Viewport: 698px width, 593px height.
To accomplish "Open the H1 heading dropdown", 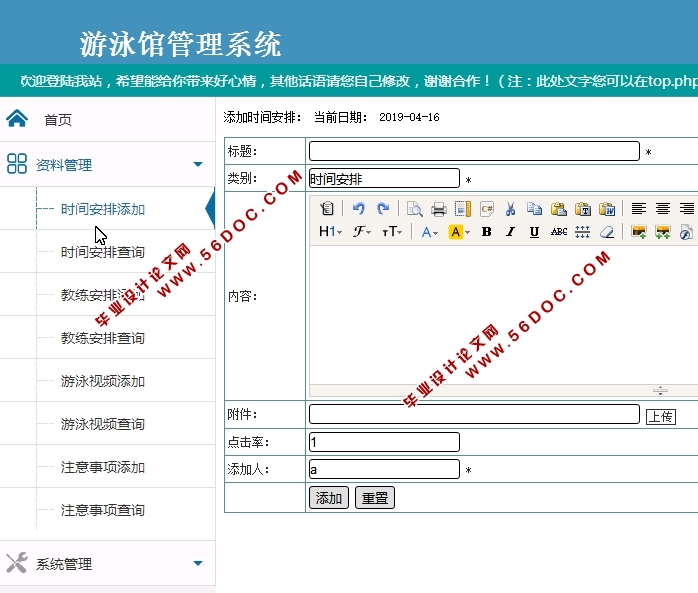I will [x=330, y=232].
